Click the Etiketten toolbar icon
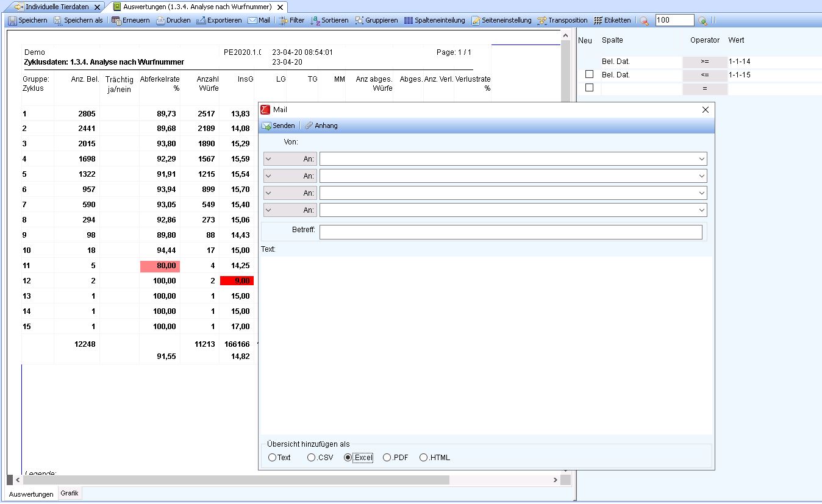Screen dimensions: 822x504 coord(598,20)
